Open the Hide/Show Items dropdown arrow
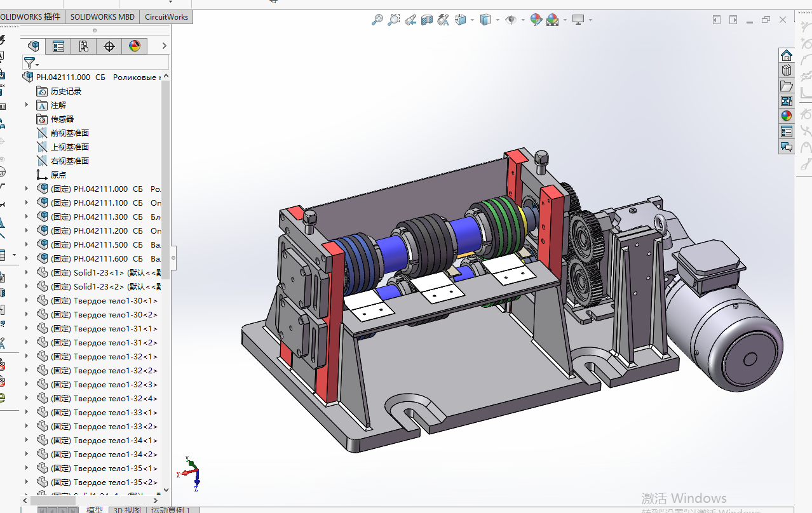This screenshot has width=812, height=513. pyautogui.click(x=523, y=20)
